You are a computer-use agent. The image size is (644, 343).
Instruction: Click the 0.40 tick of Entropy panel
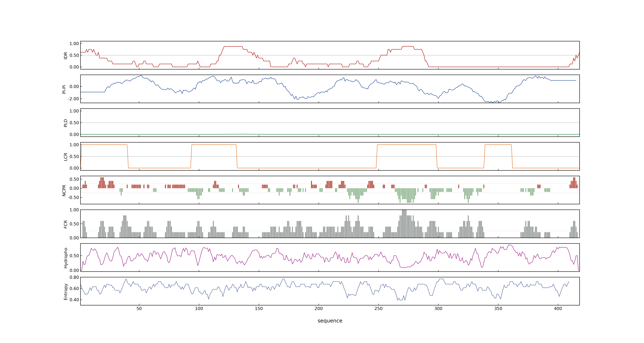(x=74, y=300)
